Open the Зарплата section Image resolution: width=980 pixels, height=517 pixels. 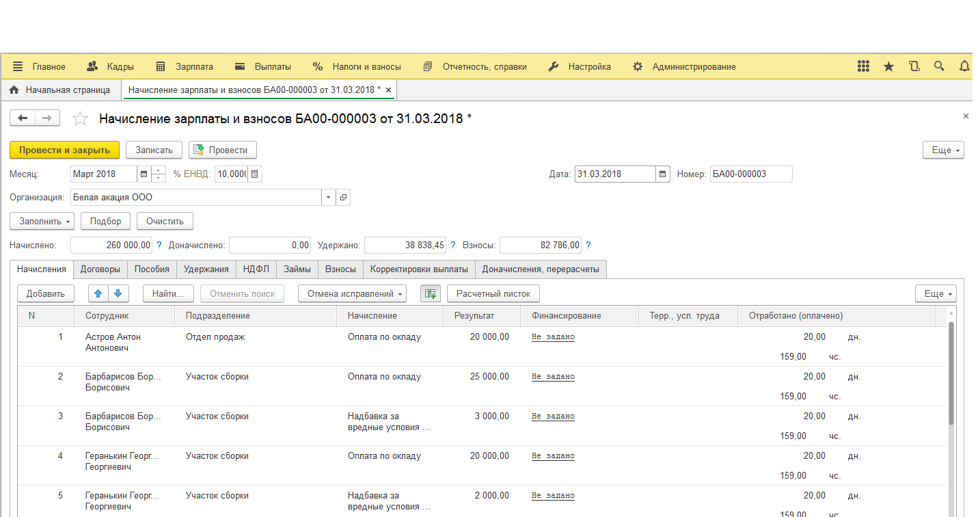(x=185, y=66)
